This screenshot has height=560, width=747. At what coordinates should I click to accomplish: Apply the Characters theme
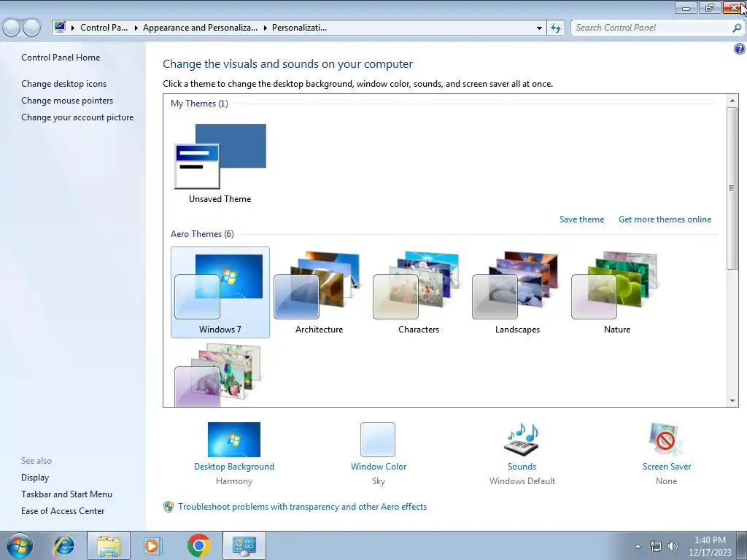pos(418,292)
